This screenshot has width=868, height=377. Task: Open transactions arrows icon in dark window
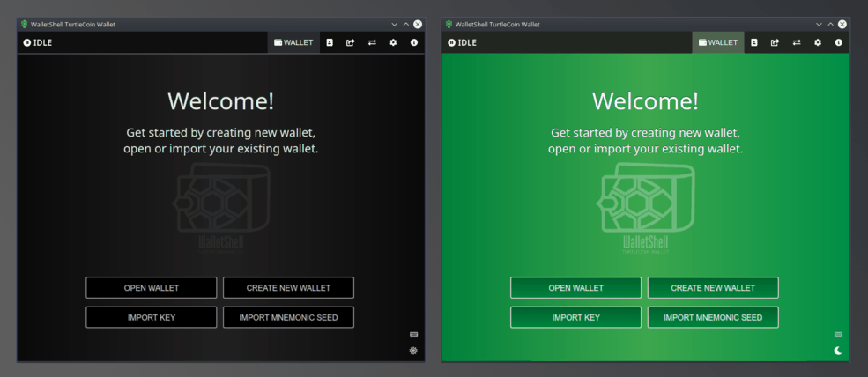(x=372, y=42)
